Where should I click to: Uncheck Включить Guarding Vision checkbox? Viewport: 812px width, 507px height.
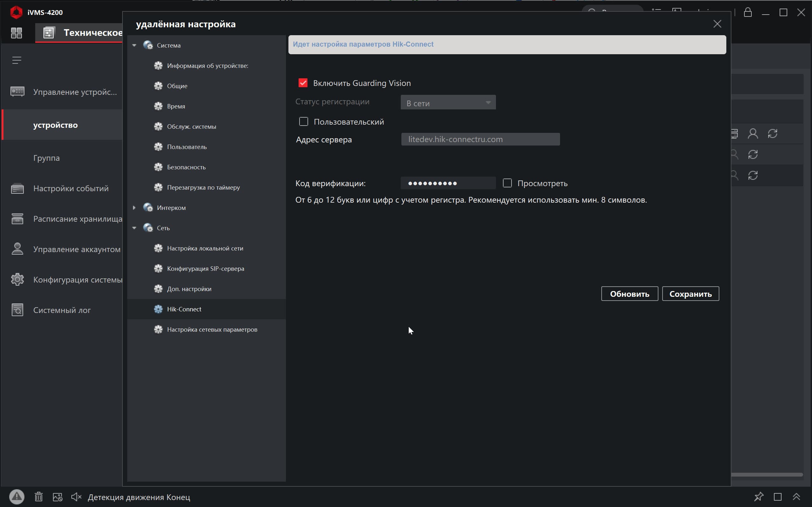(x=303, y=83)
